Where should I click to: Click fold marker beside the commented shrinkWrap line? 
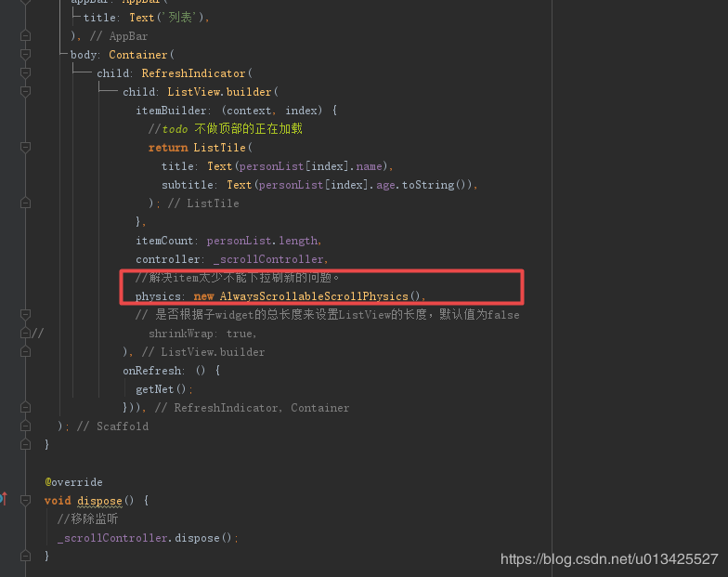coord(26,334)
